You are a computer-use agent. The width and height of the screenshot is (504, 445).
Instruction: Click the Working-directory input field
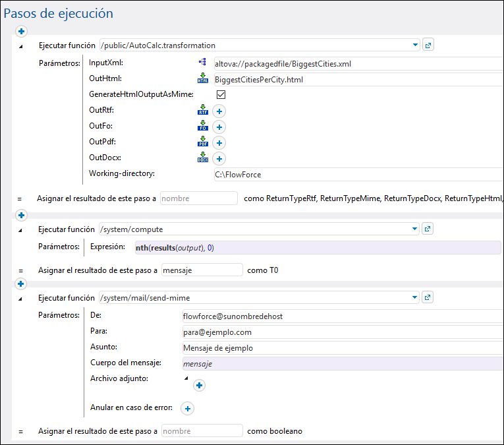(x=356, y=175)
